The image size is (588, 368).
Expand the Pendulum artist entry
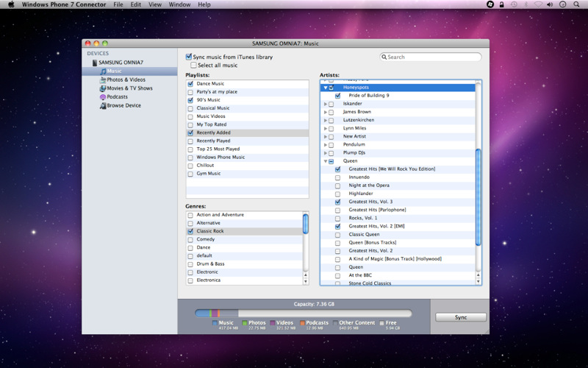click(x=326, y=144)
